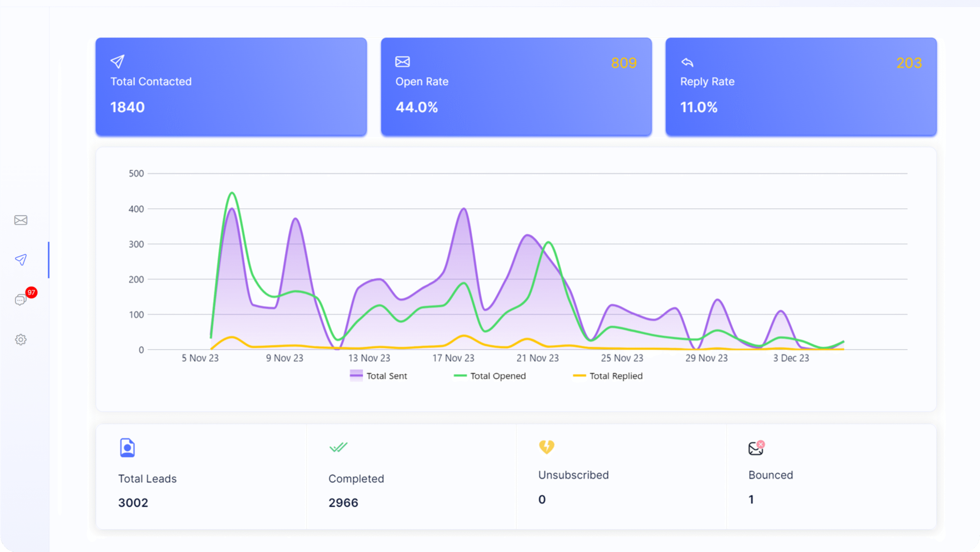Screen dimensions: 980x552
Task: Click the 809 opened count
Action: [x=624, y=63]
